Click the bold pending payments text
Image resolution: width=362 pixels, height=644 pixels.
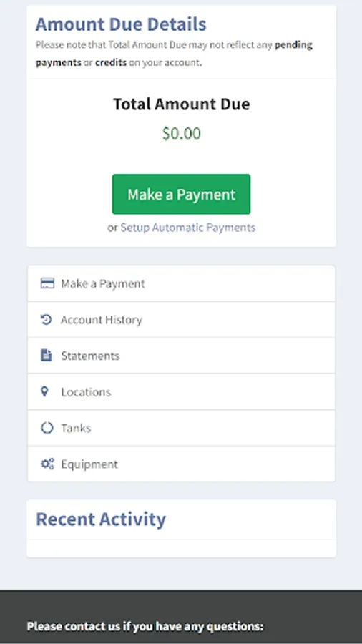[x=174, y=54]
